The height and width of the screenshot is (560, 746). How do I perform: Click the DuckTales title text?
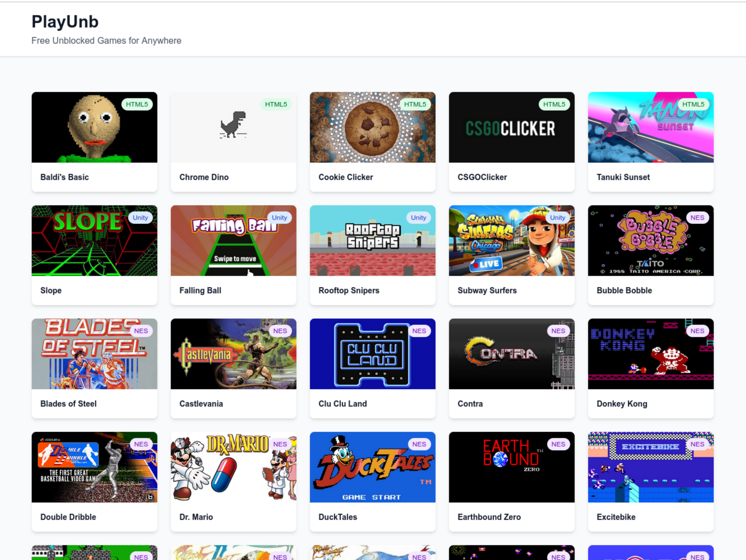pyautogui.click(x=338, y=517)
